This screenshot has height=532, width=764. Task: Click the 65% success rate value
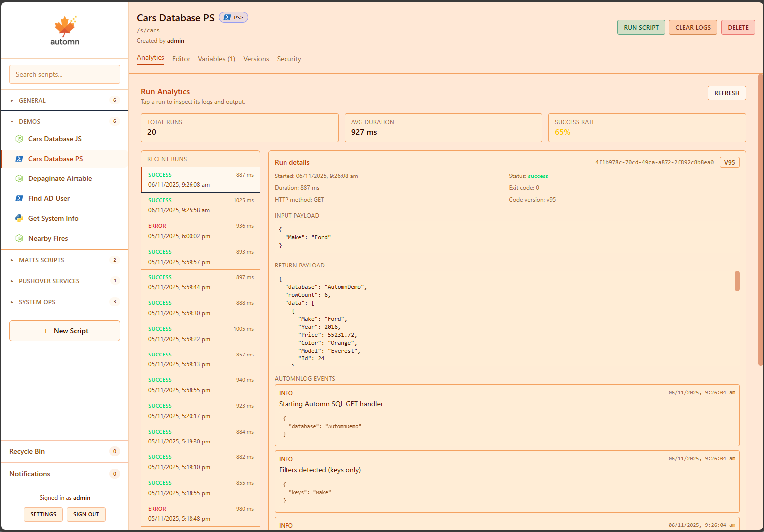(x=562, y=132)
